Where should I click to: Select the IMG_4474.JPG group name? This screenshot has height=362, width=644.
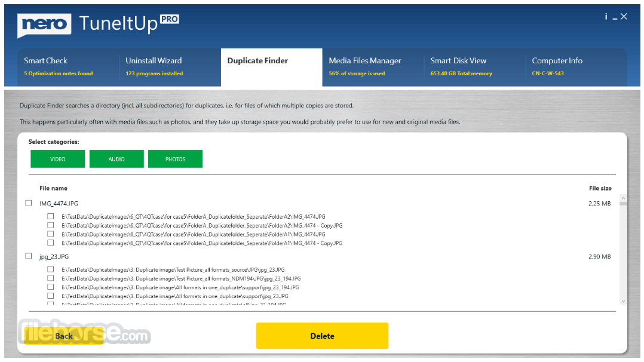[59, 203]
